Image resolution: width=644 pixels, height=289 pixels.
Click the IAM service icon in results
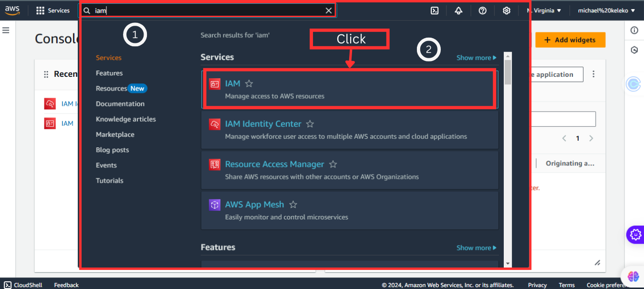(x=215, y=84)
